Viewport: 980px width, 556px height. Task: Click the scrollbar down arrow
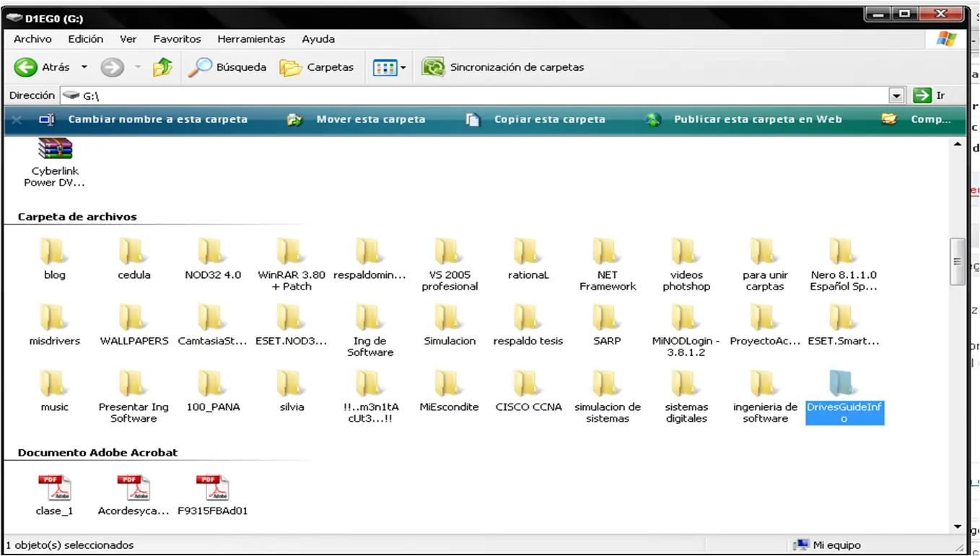click(x=958, y=526)
